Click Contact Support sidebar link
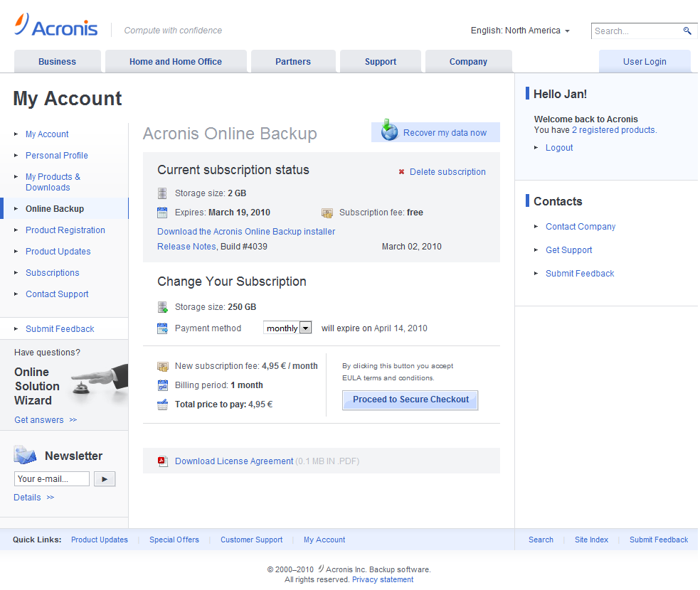Viewport: 700px width, 590px height. [57, 294]
